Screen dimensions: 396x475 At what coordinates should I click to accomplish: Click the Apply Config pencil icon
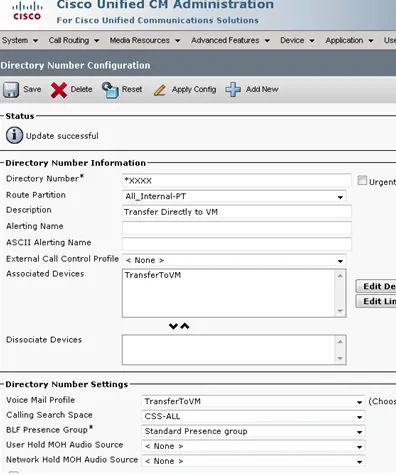click(x=160, y=90)
